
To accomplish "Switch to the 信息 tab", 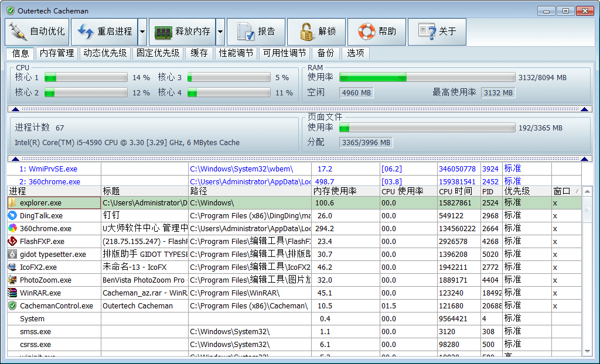I will pyautogui.click(x=21, y=53).
